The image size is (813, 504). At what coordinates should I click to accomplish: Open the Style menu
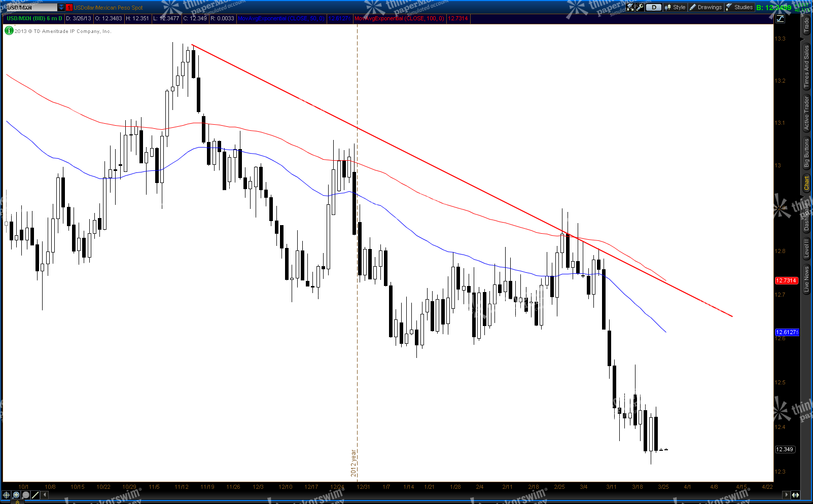click(675, 7)
